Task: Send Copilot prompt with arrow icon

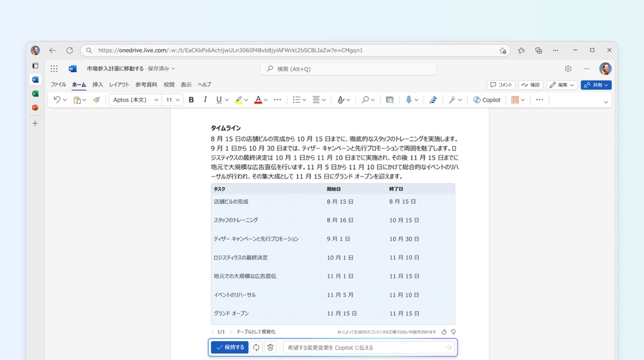Action: [448, 347]
